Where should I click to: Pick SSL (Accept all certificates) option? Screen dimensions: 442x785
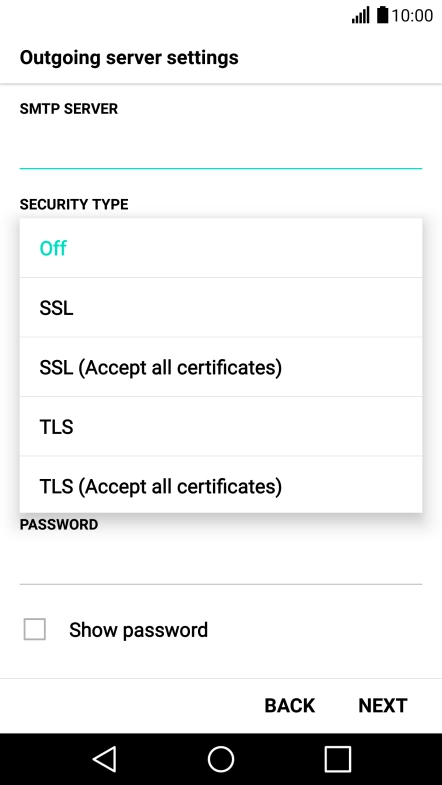click(221, 367)
